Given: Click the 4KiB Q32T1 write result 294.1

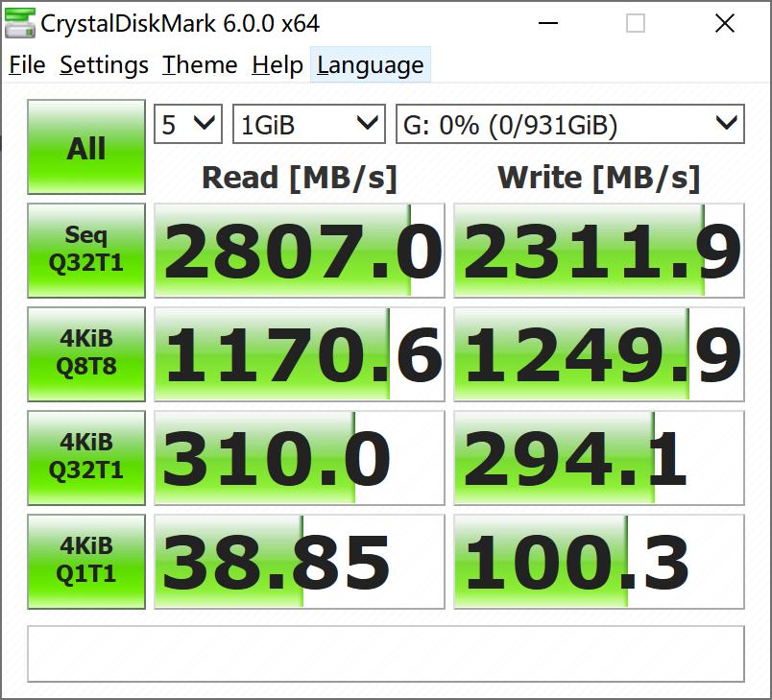Looking at the screenshot, I should point(599,458).
